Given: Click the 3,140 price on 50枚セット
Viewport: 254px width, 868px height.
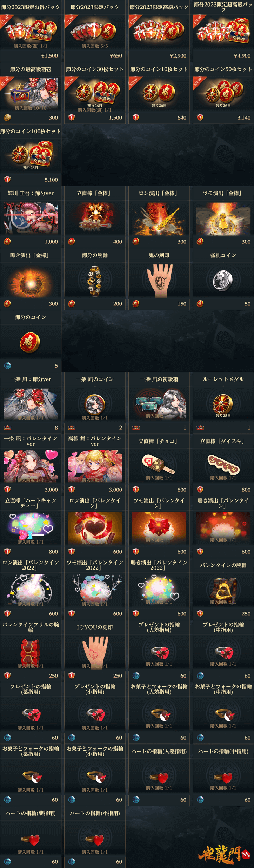Looking at the screenshot, I should pos(244,117).
